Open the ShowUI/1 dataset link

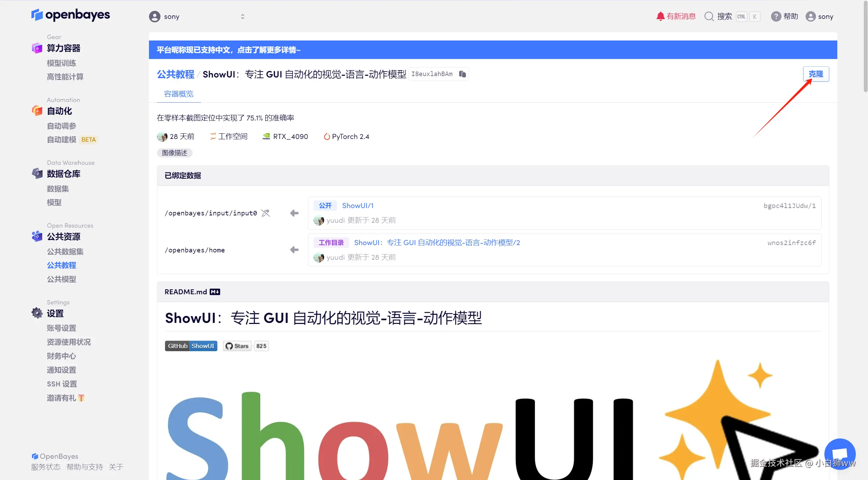pos(358,206)
